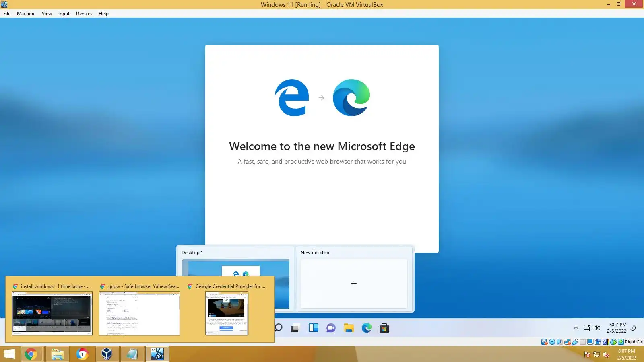
Task: Click the new Edge logo in welcome dialog
Action: click(351, 98)
